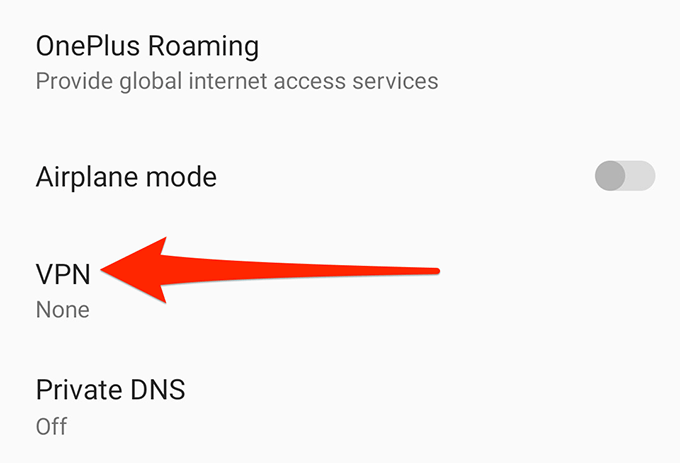Click the red arrow pointing at VPN
This screenshot has width=680, height=463.
[270, 271]
